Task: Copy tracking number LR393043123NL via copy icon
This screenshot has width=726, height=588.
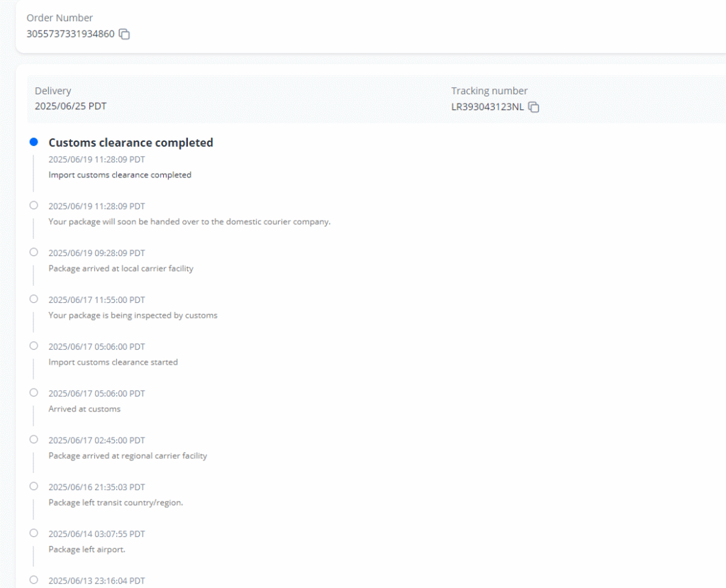Action: [534, 107]
